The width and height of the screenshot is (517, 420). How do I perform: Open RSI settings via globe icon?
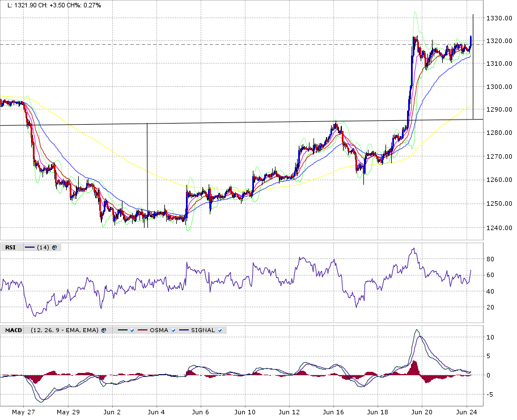(x=54, y=248)
